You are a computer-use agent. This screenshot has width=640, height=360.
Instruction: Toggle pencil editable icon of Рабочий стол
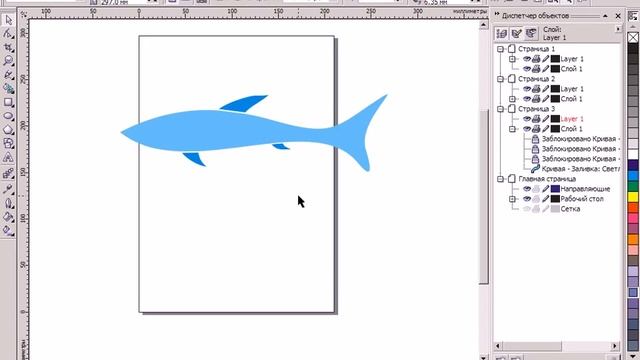click(x=545, y=199)
